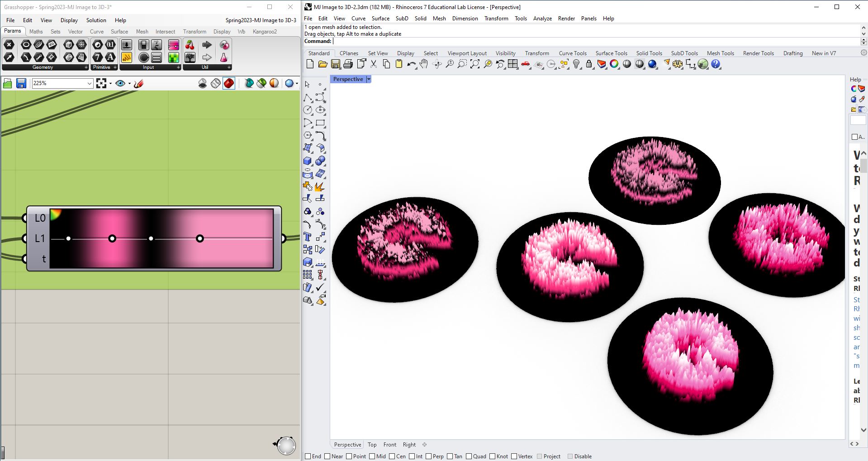Screen dimensions: 868x461
Task: Open the Grasshopper zoom level dropdown
Action: [x=89, y=83]
